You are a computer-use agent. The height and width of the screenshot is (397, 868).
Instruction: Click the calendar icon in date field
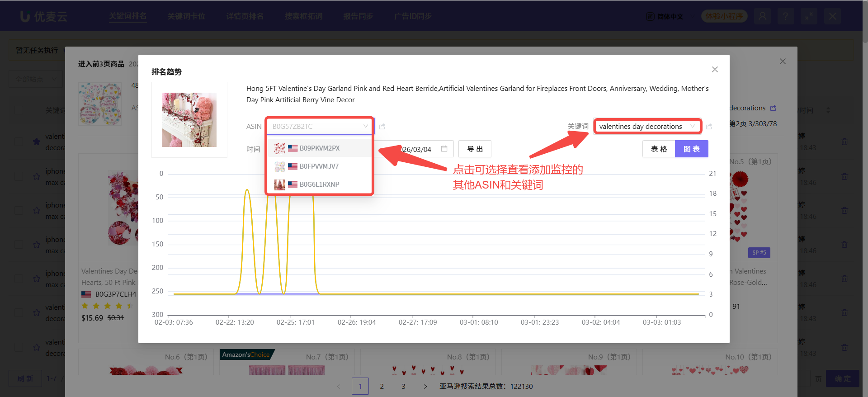tap(444, 149)
